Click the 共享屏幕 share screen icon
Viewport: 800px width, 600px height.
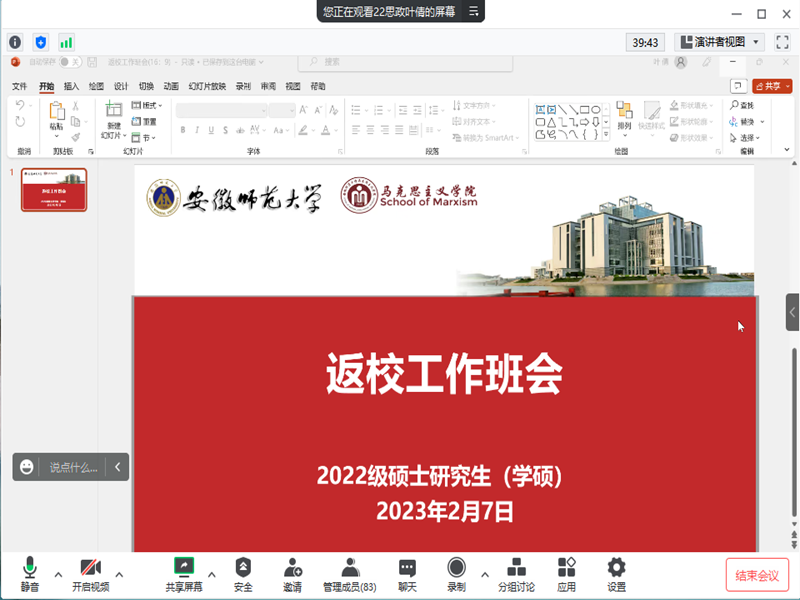coord(184,575)
